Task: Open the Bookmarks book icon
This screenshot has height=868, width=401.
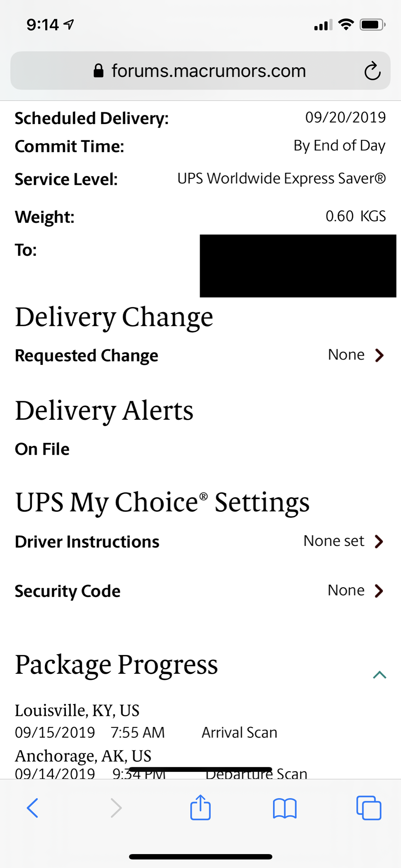Action: (x=284, y=808)
